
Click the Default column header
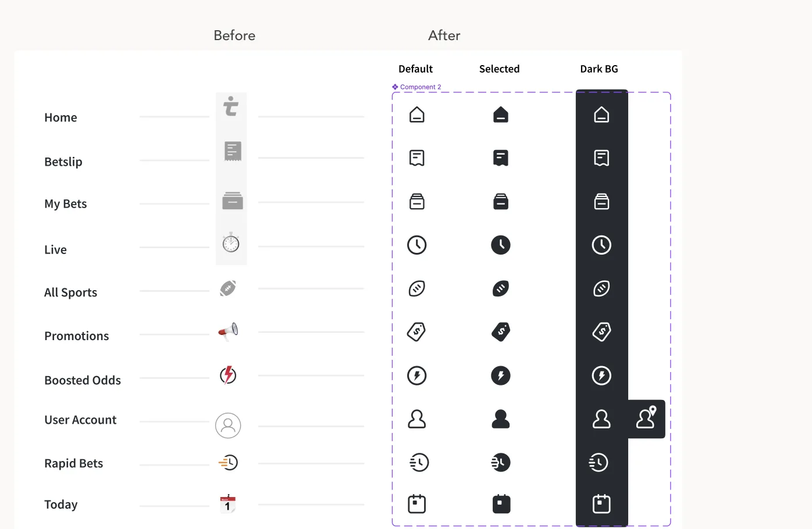tap(415, 69)
